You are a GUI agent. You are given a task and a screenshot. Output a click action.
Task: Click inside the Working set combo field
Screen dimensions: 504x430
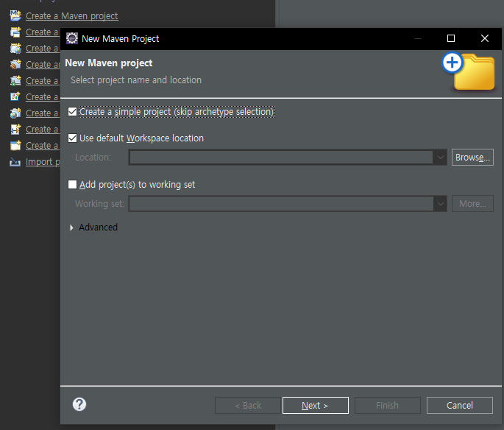[x=281, y=203]
